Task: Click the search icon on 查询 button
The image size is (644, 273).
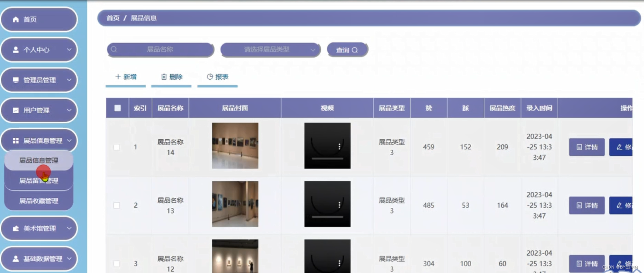Action: (x=355, y=50)
